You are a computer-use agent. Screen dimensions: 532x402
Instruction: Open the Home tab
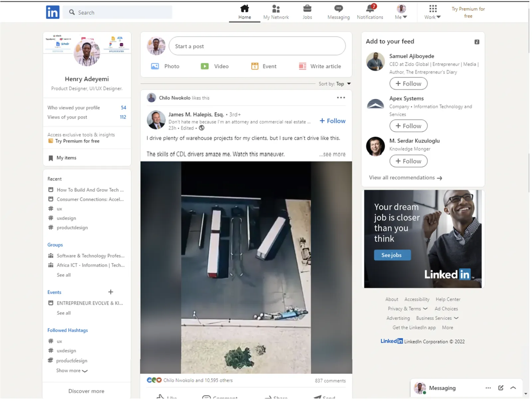[x=244, y=12]
